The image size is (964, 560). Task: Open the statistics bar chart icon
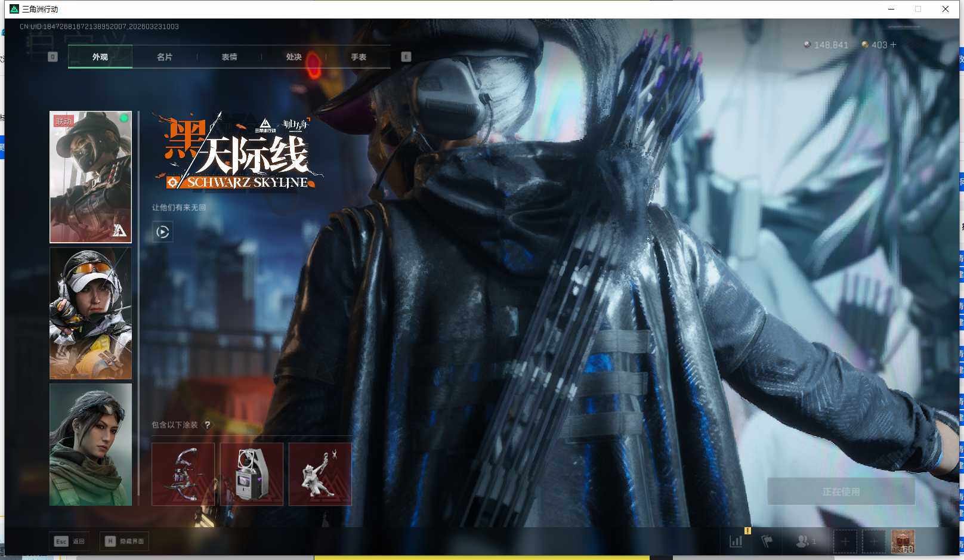tap(736, 541)
